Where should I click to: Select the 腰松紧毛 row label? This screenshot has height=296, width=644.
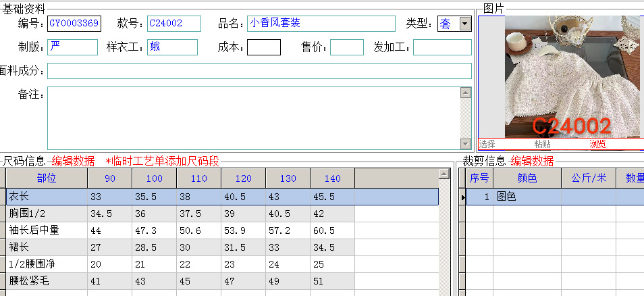[47, 281]
